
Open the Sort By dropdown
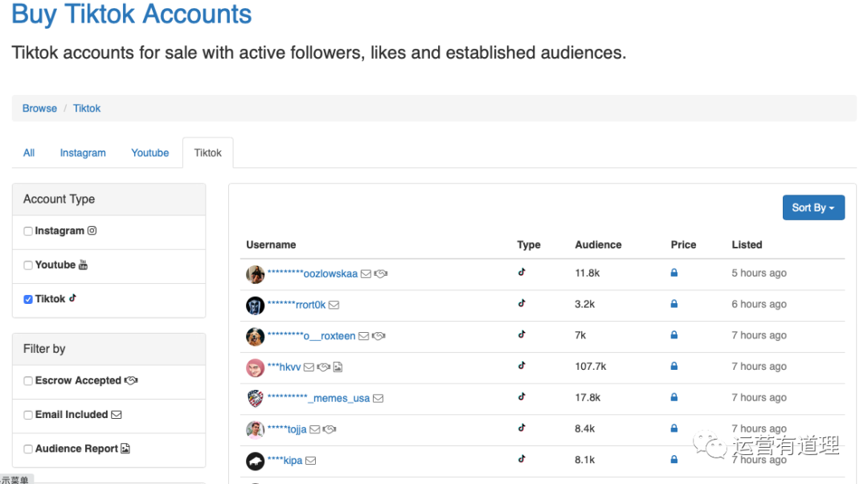tap(813, 207)
